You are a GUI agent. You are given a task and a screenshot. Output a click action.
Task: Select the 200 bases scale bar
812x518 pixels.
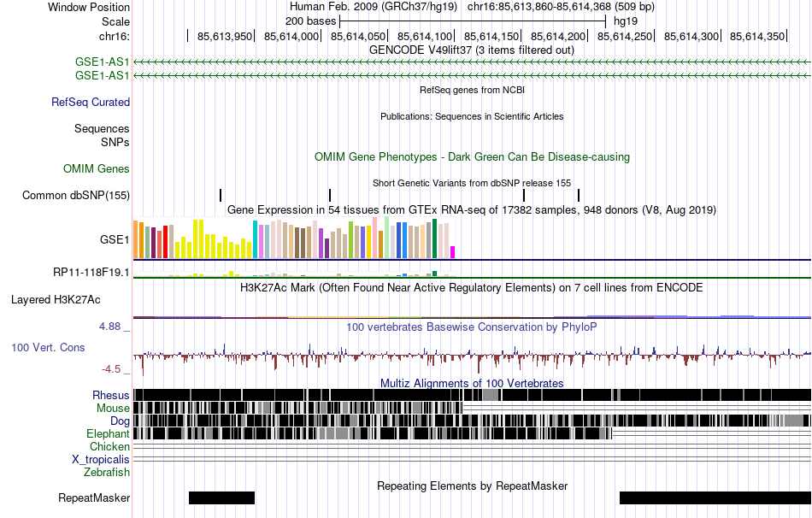pyautogui.click(x=473, y=21)
